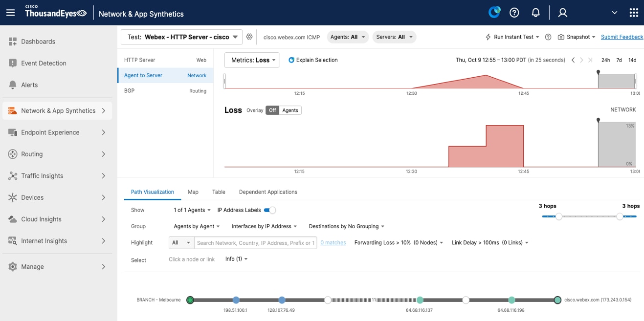Image resolution: width=644 pixels, height=321 pixels.
Task: Switch to the Table tab
Action: point(219,192)
